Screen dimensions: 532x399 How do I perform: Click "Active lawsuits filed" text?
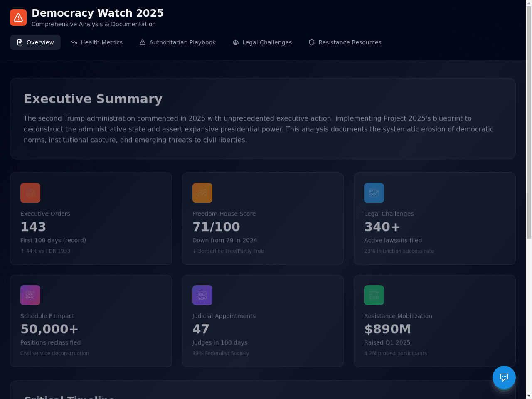393,240
